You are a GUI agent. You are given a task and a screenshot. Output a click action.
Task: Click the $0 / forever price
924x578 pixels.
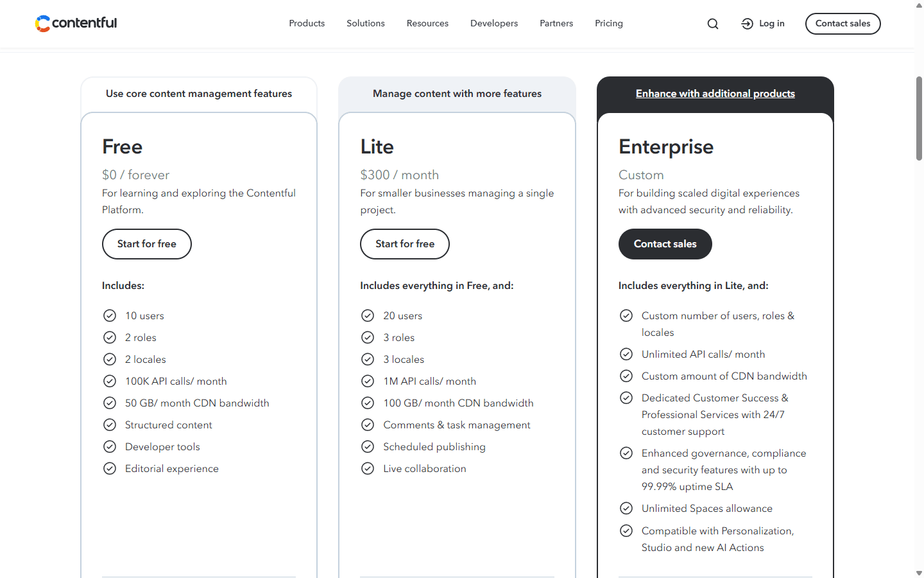coord(136,175)
